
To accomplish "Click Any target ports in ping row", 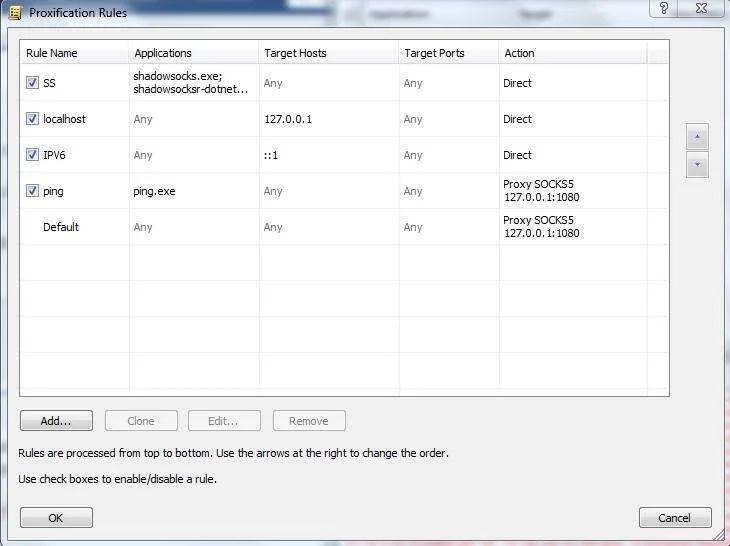I will point(413,191).
